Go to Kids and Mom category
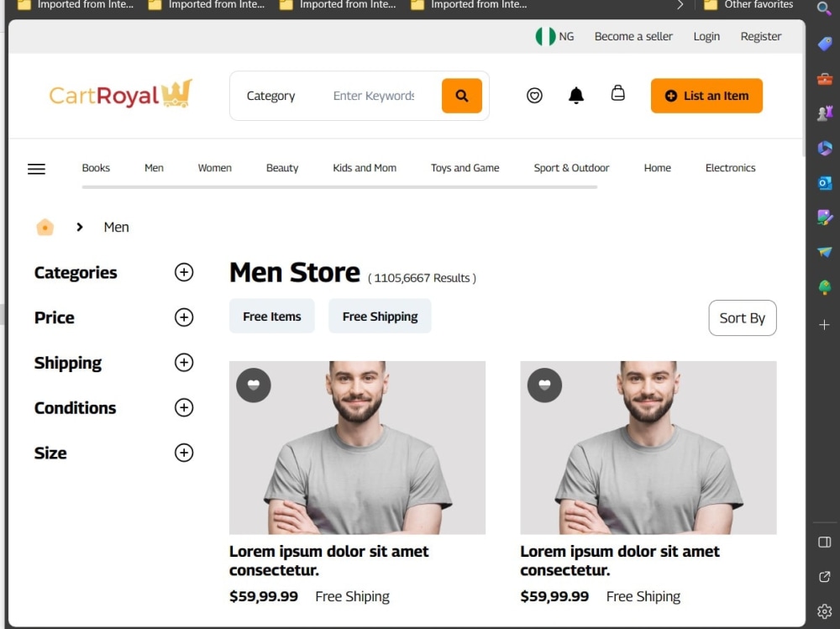Screen dimensions: 840x629 click(365, 168)
